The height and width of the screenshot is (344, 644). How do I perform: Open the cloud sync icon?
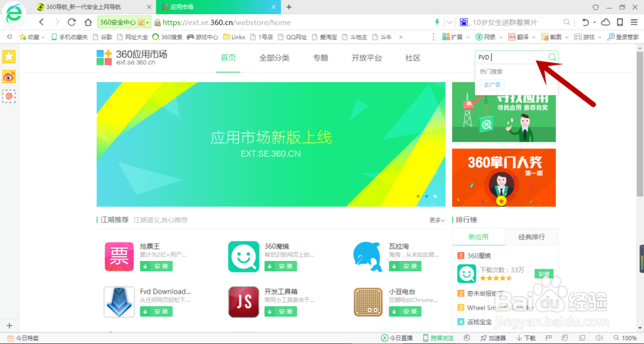(x=605, y=22)
